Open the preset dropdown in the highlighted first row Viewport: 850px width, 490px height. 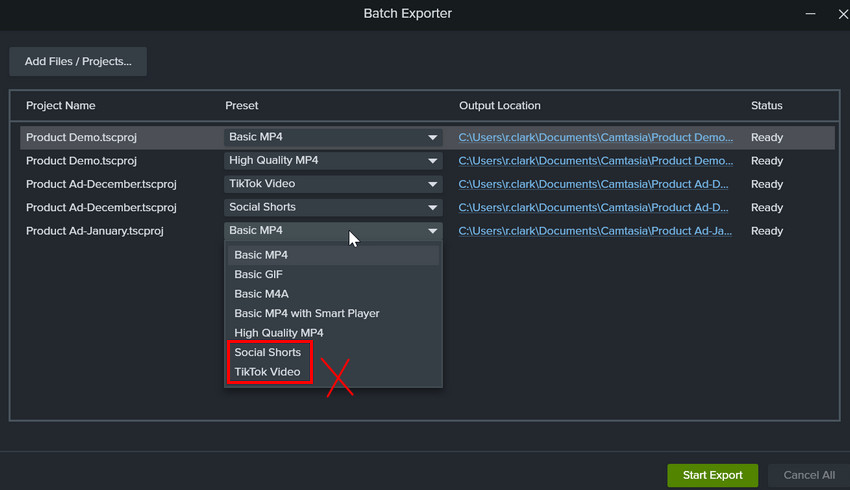333,137
